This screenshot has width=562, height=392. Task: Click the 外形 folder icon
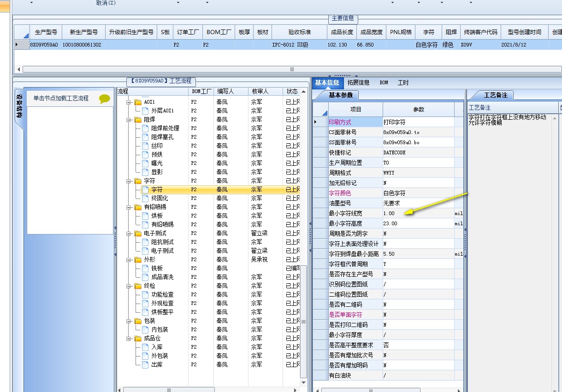(x=138, y=259)
